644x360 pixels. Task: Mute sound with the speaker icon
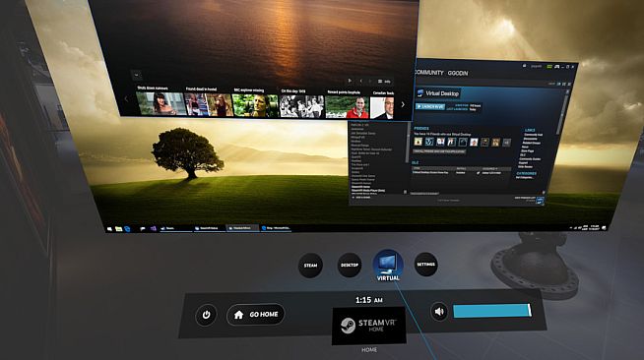(x=439, y=312)
